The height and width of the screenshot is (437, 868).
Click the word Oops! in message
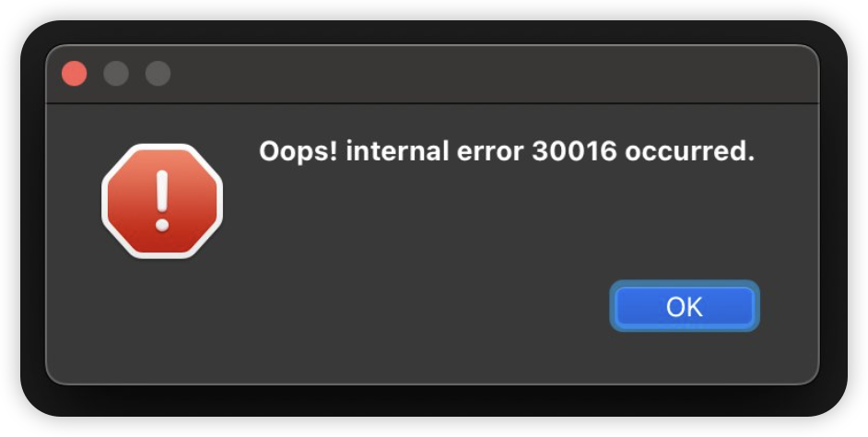coord(299,152)
